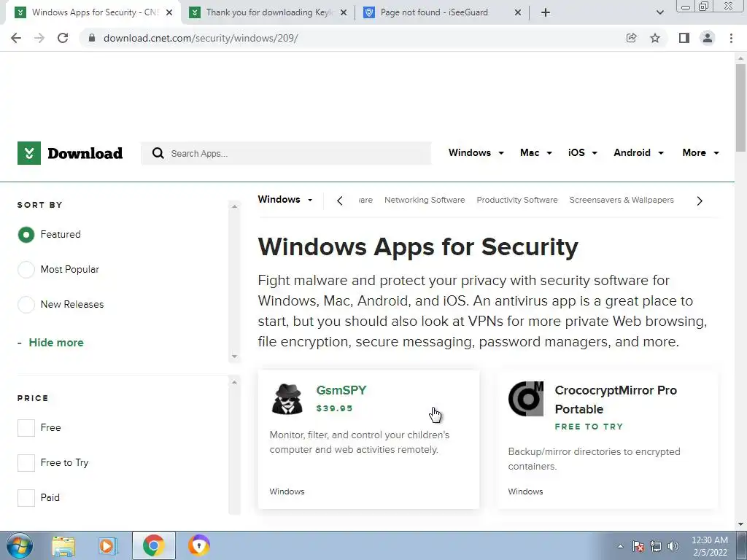747x560 pixels.
Task: Click the Price panel scroll-up arrow
Action: (234, 382)
